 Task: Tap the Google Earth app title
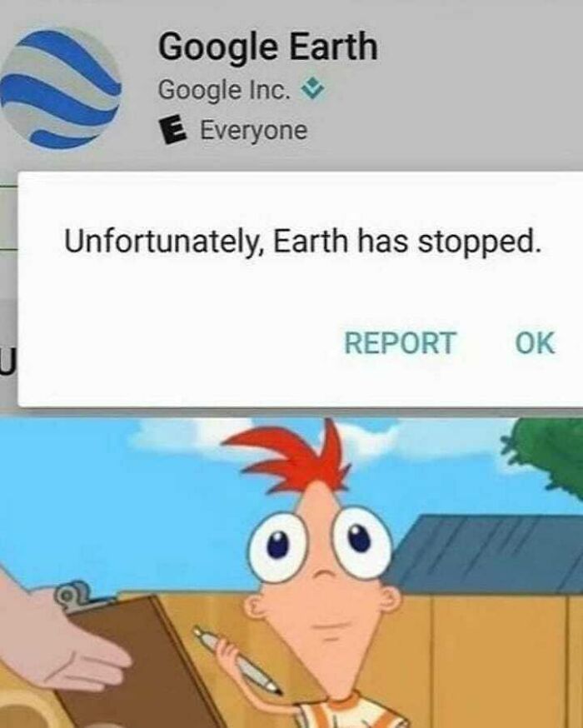coord(268,47)
